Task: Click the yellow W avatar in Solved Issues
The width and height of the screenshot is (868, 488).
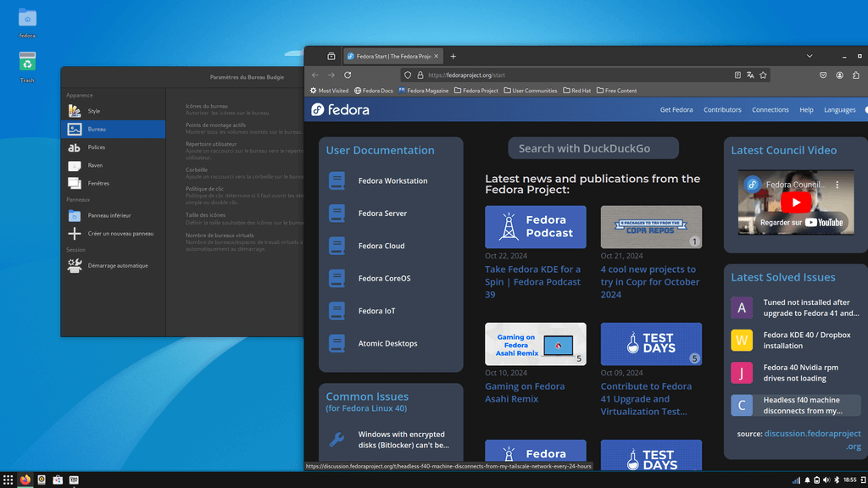Action: [742, 341]
